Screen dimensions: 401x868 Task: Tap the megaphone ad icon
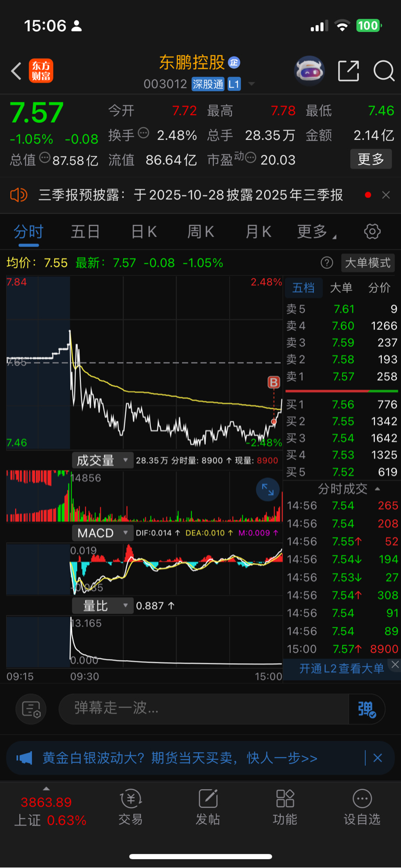tap(24, 758)
